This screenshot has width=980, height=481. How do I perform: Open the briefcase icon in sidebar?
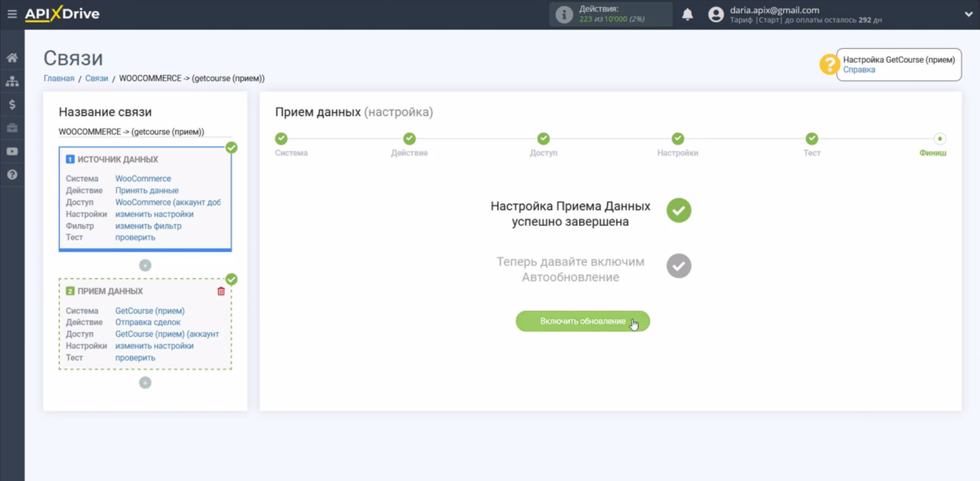[x=12, y=128]
